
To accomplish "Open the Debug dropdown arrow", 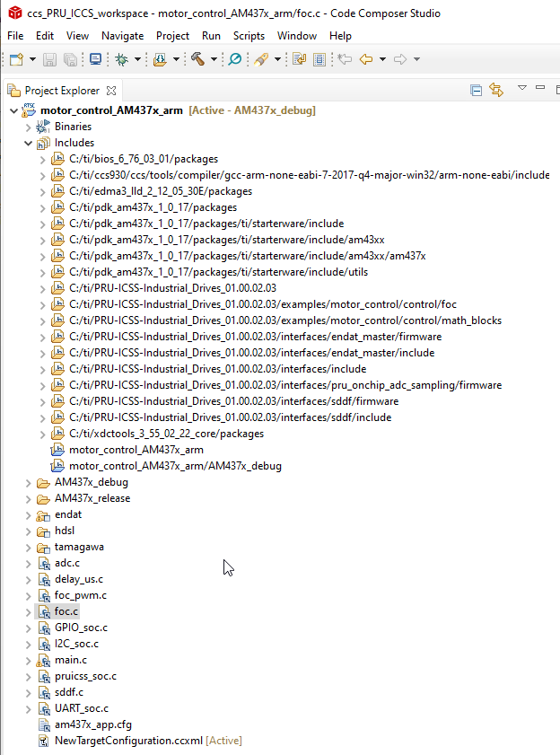I will (137, 59).
